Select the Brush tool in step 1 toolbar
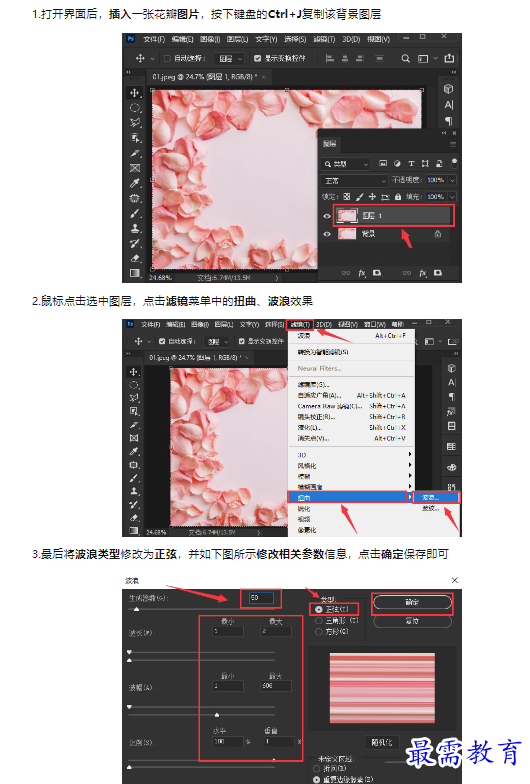This screenshot has height=784, width=530. coord(134,214)
